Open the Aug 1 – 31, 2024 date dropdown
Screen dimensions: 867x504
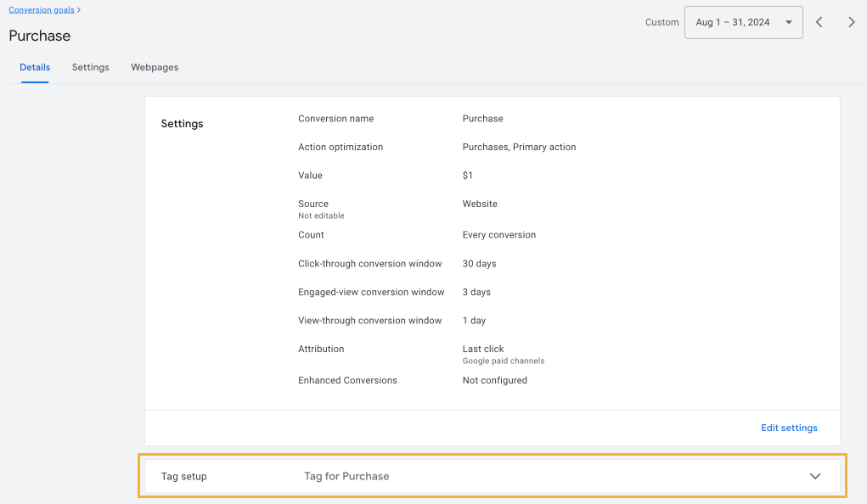(x=743, y=22)
